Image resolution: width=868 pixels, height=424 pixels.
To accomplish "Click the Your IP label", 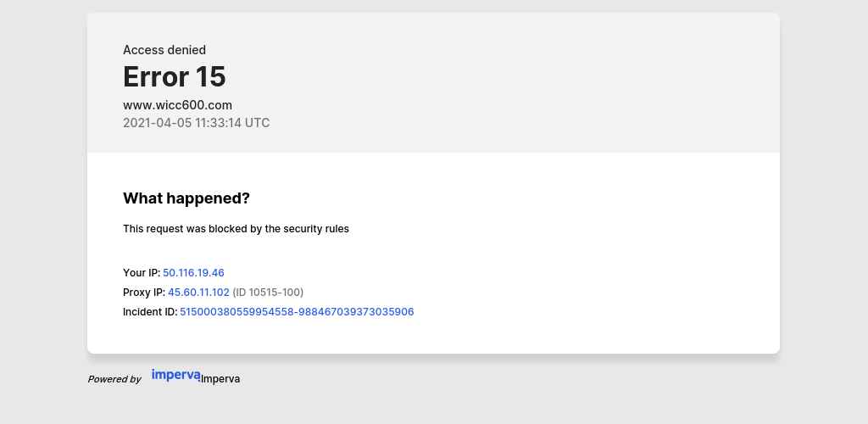I will click(142, 273).
